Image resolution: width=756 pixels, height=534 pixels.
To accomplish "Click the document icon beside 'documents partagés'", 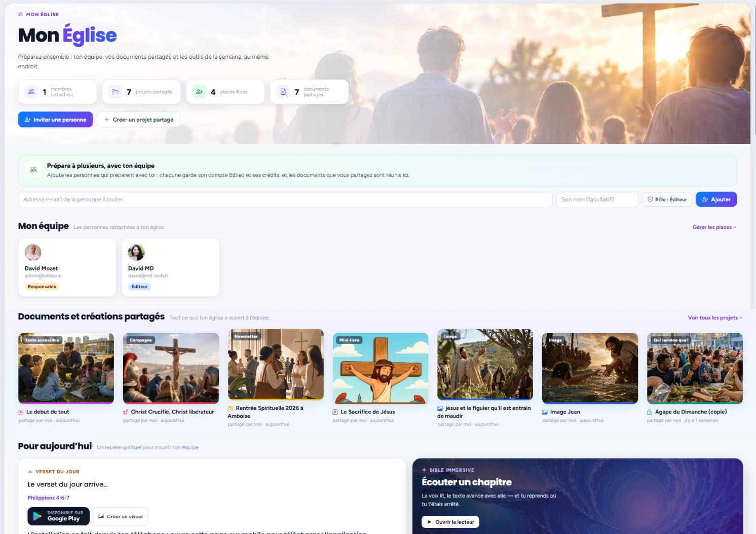I will pos(283,92).
